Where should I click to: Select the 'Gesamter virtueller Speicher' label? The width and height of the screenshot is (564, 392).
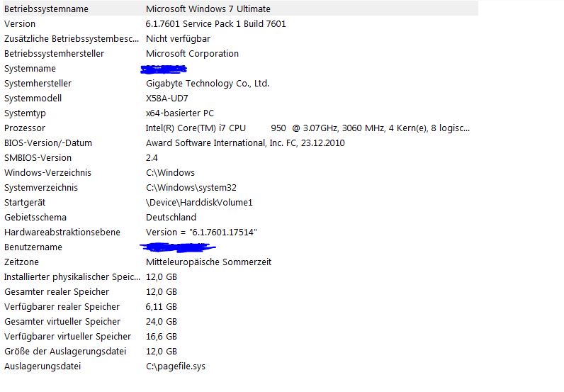tap(62, 321)
